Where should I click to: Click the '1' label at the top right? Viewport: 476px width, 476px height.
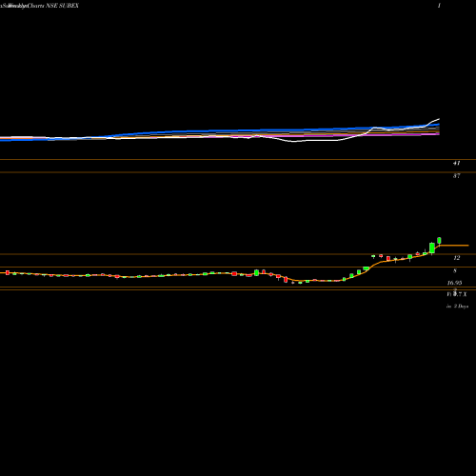point(439,6)
